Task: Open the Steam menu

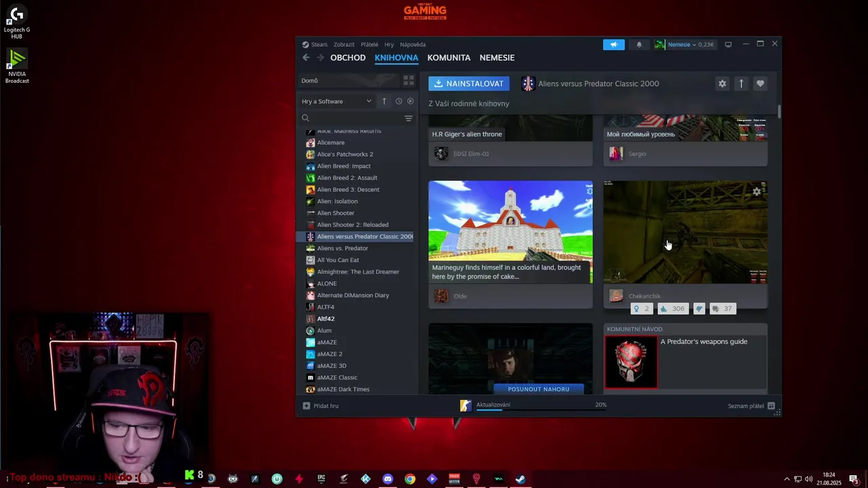Action: pos(315,45)
